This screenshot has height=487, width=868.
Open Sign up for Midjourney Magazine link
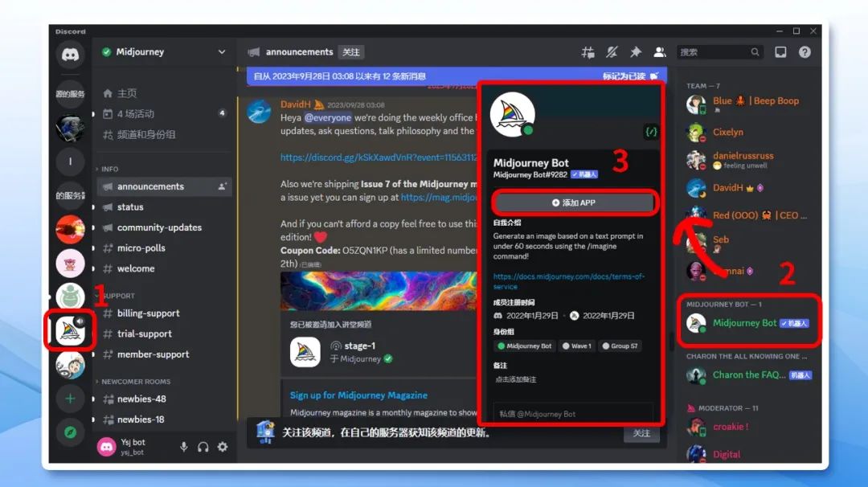click(358, 395)
